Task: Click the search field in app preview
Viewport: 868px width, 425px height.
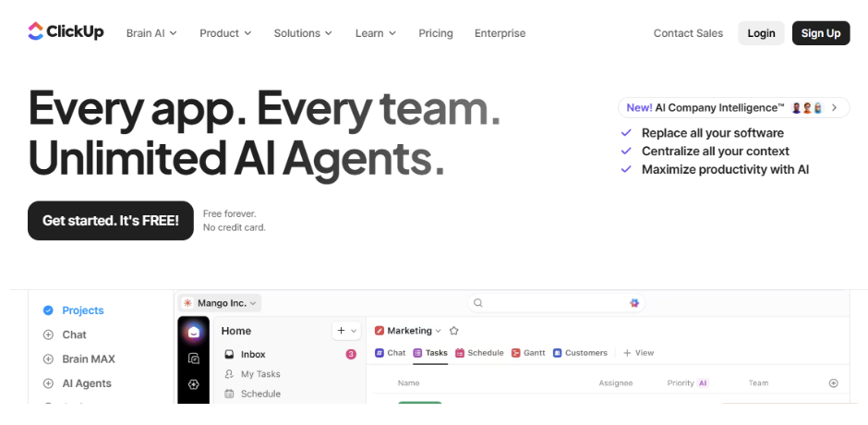Action: [x=554, y=303]
